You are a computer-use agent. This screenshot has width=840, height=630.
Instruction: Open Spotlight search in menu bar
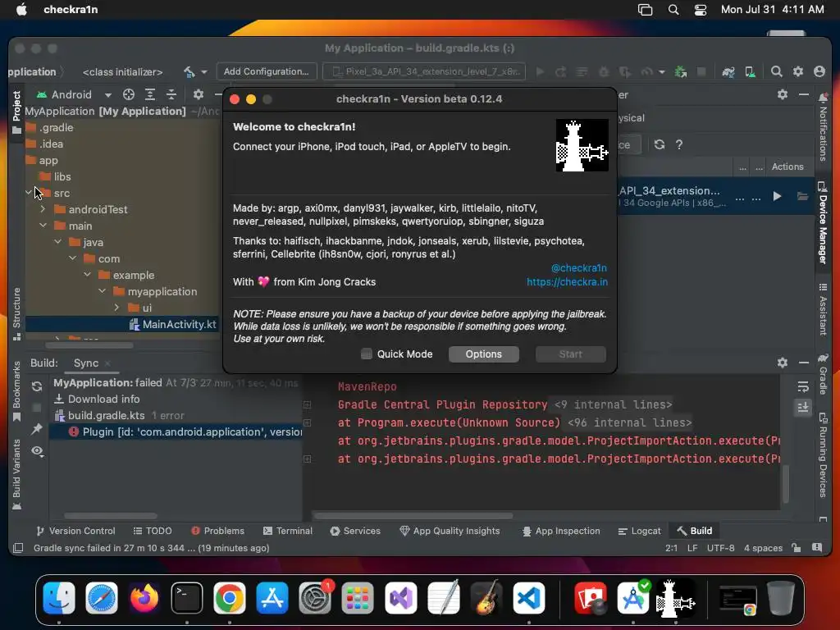[673, 10]
